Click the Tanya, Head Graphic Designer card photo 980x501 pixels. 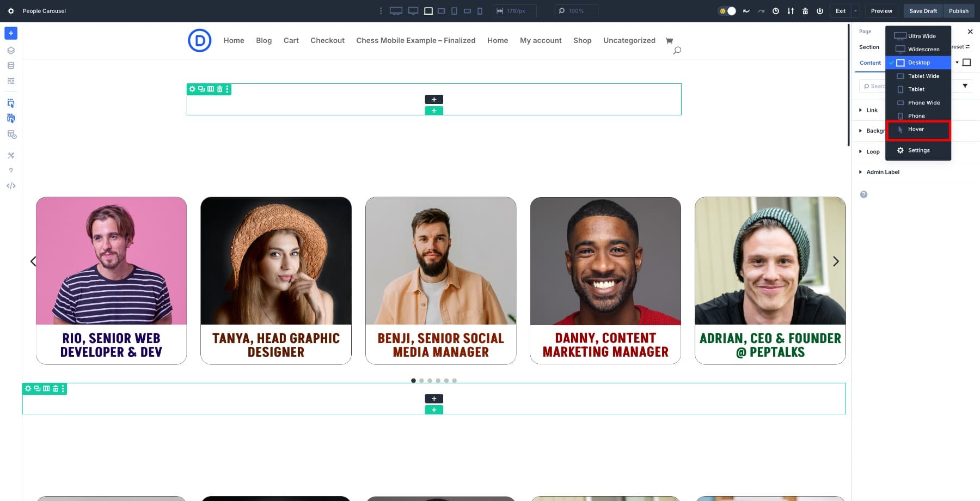coord(276,261)
